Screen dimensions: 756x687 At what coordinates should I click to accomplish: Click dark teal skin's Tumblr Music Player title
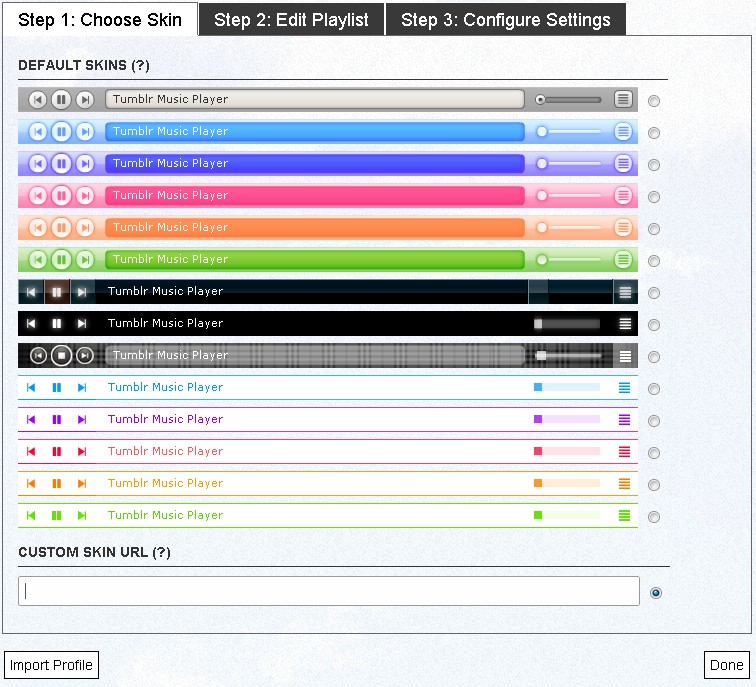point(165,291)
